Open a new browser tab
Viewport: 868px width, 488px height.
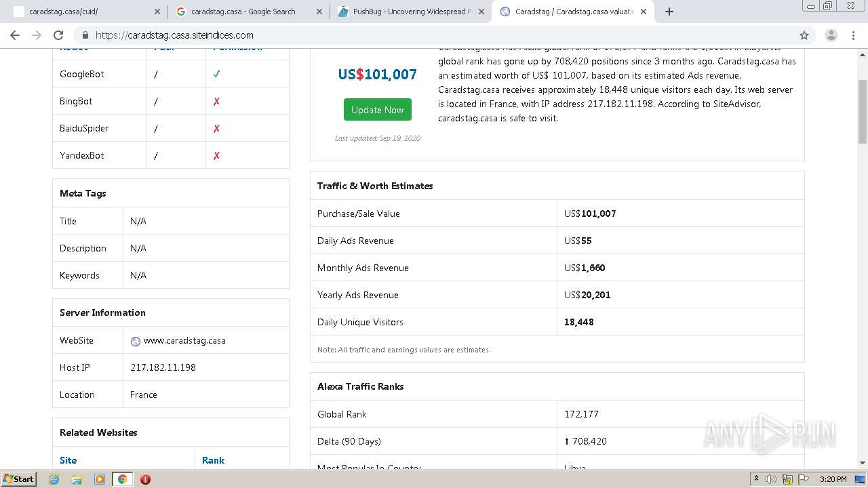(x=669, y=12)
